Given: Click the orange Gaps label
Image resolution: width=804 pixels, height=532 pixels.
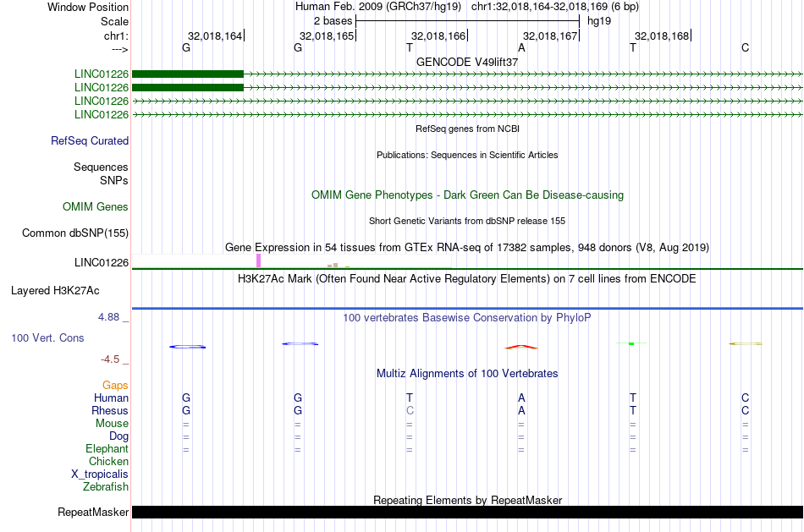Looking at the screenshot, I should click(x=115, y=386).
